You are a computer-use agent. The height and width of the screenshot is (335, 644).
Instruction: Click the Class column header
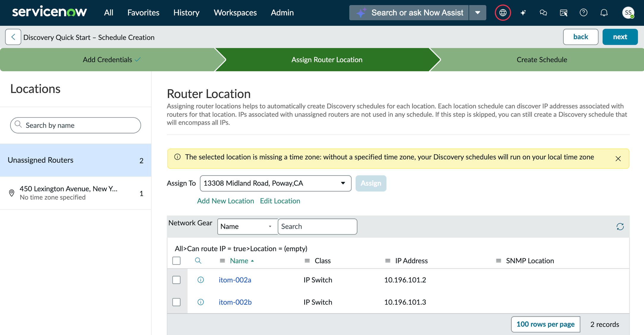coord(323,261)
